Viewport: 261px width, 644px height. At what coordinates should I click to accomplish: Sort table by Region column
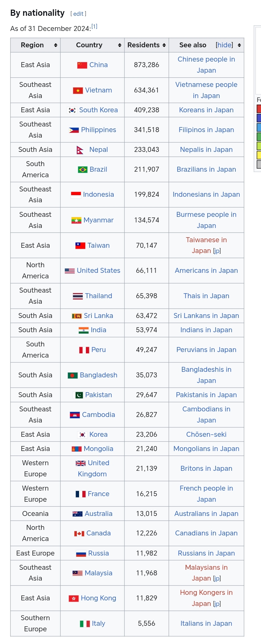pos(56,45)
